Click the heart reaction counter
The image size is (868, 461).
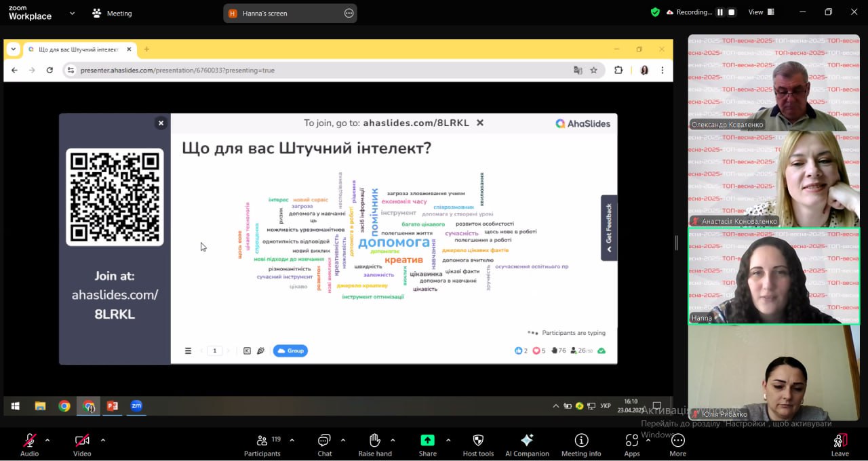539,350
